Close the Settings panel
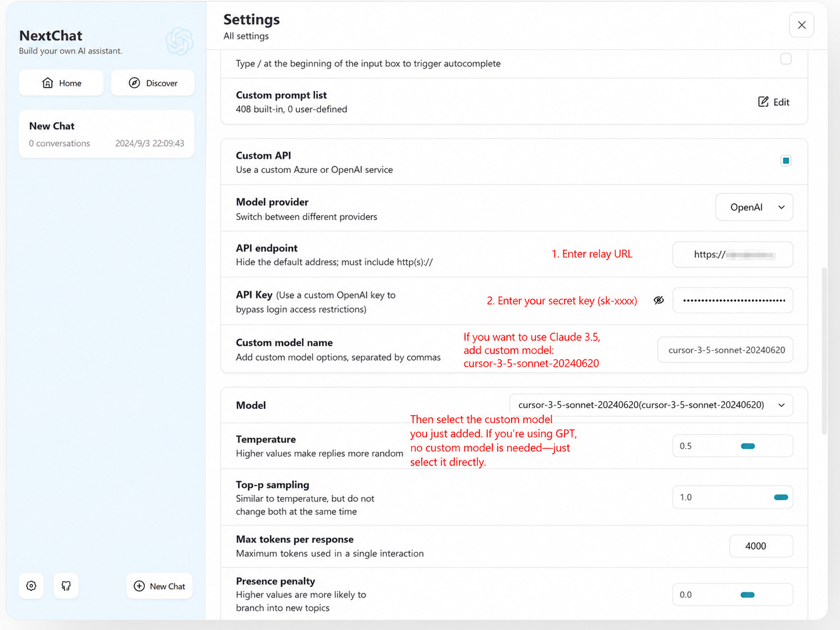This screenshot has width=840, height=630. coord(802,25)
